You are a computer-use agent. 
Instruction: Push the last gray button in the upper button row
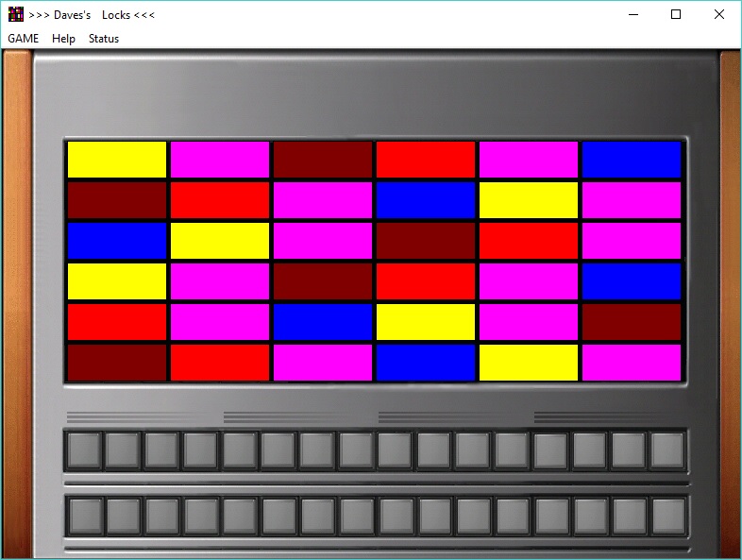(668, 450)
